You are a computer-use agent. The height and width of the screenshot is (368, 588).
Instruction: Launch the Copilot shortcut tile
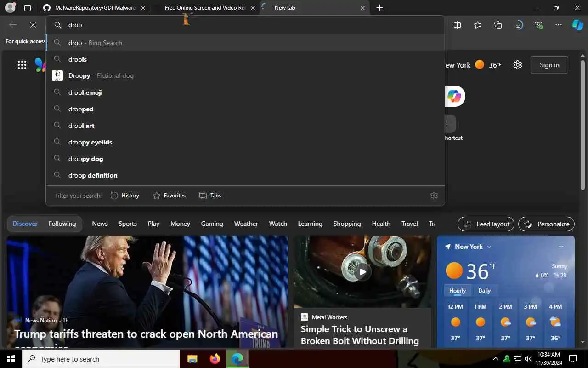454,96
